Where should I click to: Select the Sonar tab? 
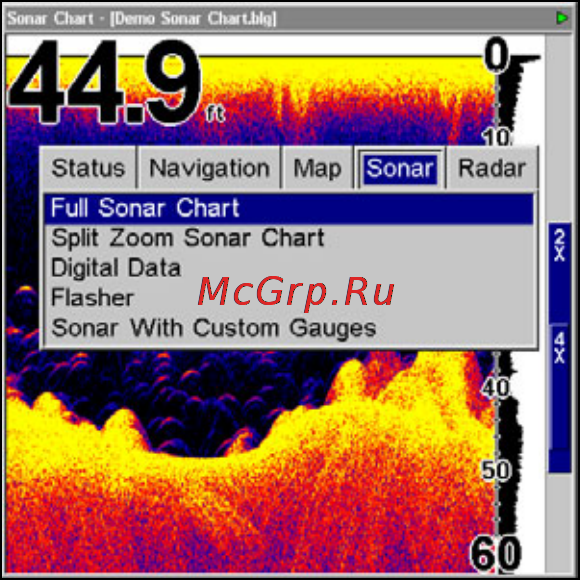400,168
